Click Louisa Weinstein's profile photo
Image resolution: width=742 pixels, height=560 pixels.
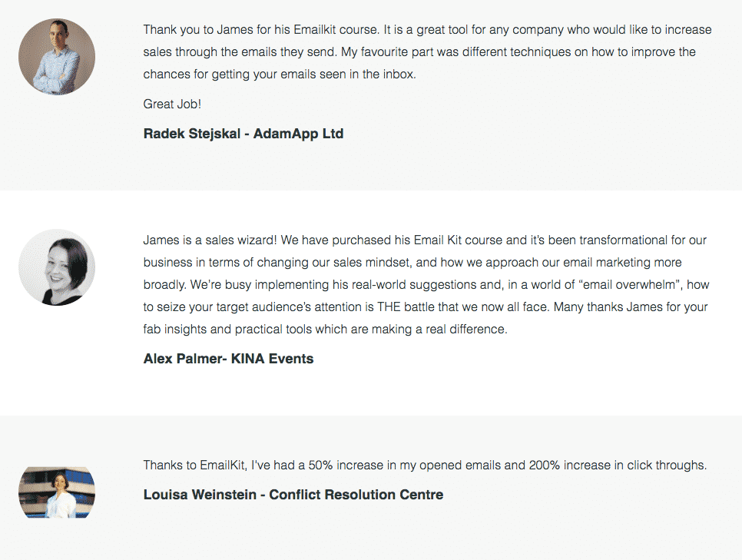pos(57,492)
